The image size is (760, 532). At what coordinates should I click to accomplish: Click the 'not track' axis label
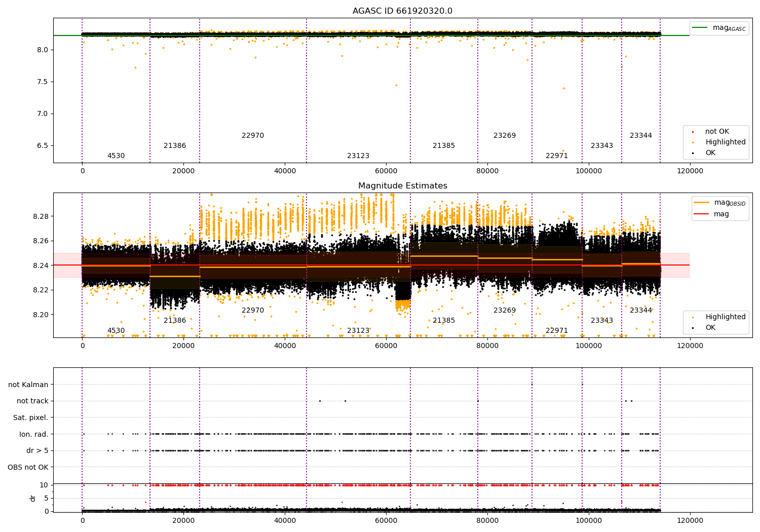(32, 401)
